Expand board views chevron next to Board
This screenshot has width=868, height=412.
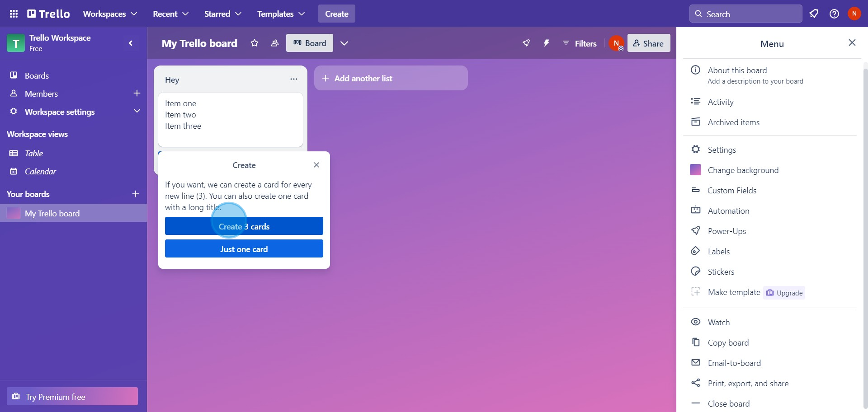click(x=344, y=43)
